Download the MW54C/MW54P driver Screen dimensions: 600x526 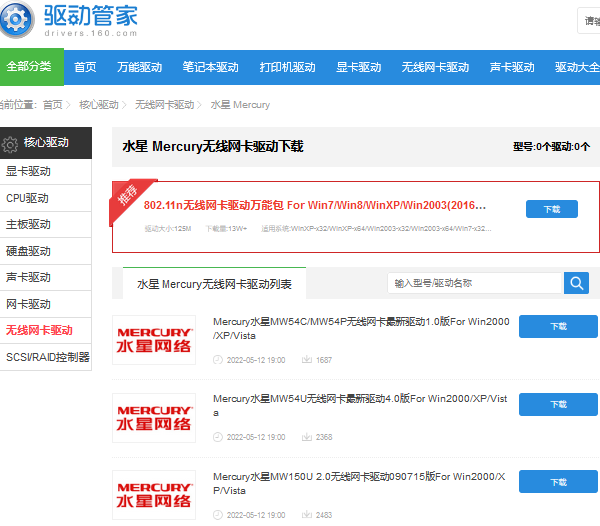tap(557, 326)
